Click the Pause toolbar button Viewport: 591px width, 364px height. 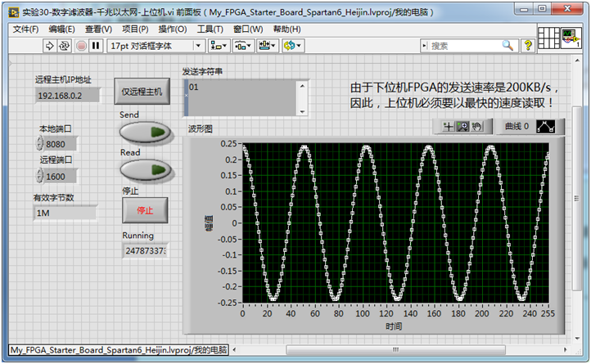coord(96,46)
